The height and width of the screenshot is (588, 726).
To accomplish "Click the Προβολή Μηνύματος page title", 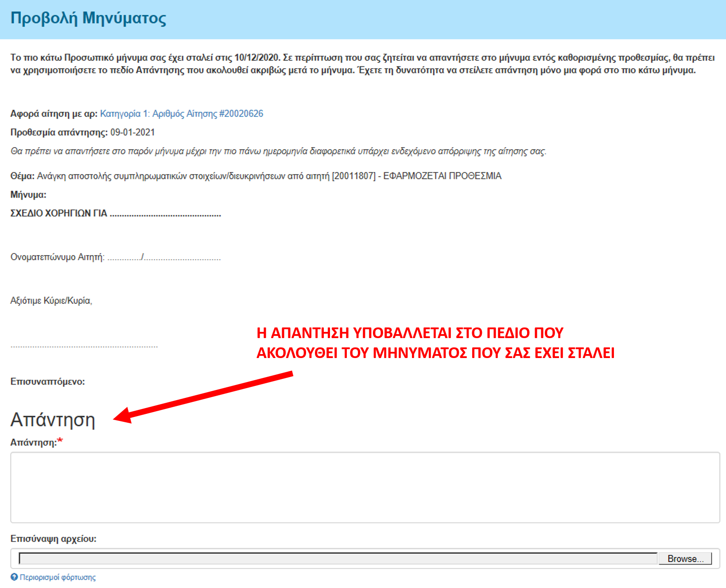I will [89, 18].
